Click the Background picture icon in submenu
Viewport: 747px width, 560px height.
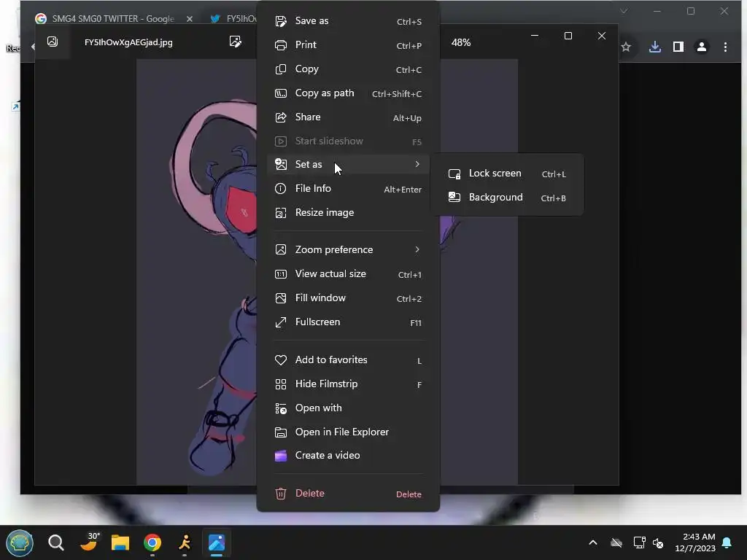tap(454, 197)
